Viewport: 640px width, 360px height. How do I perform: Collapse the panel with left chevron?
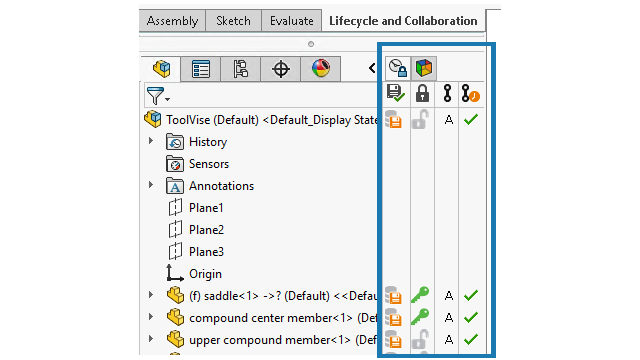click(372, 68)
